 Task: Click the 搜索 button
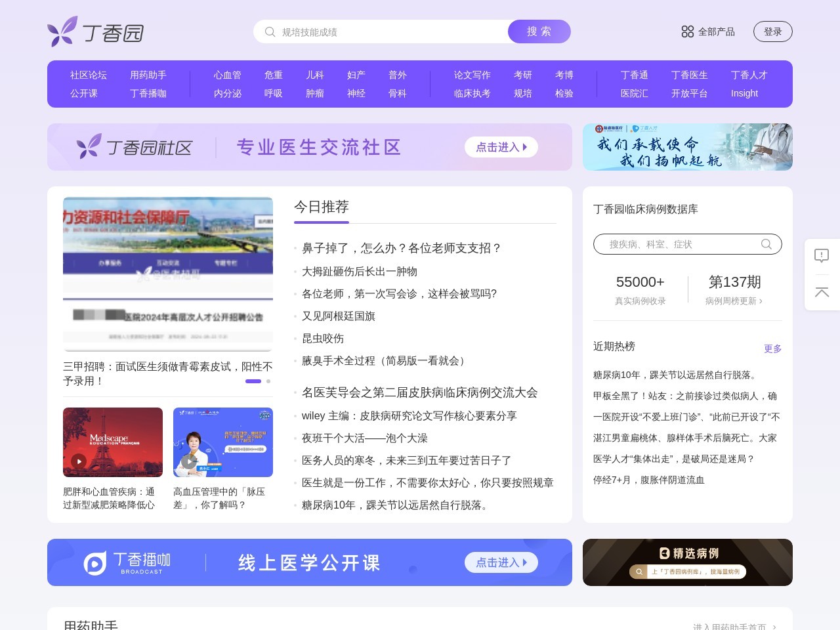point(539,31)
